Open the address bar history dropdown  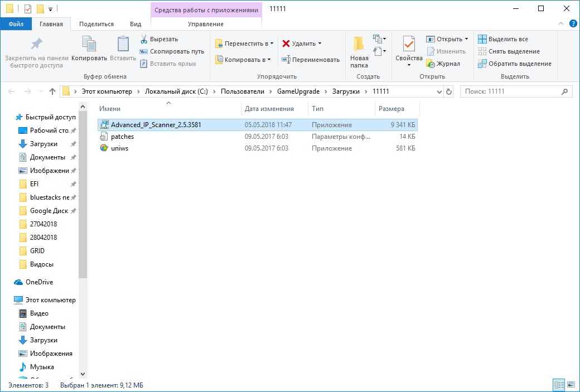pos(438,91)
